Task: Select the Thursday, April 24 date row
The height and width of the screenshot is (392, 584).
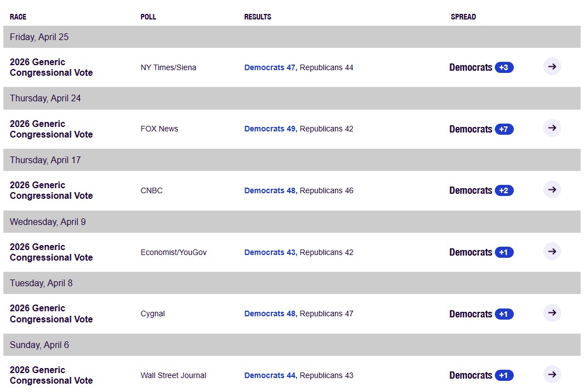Action: 292,99
